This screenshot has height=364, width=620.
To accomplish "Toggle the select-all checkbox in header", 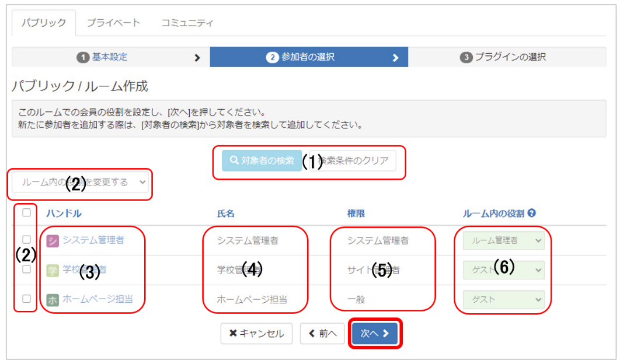I will (x=26, y=213).
